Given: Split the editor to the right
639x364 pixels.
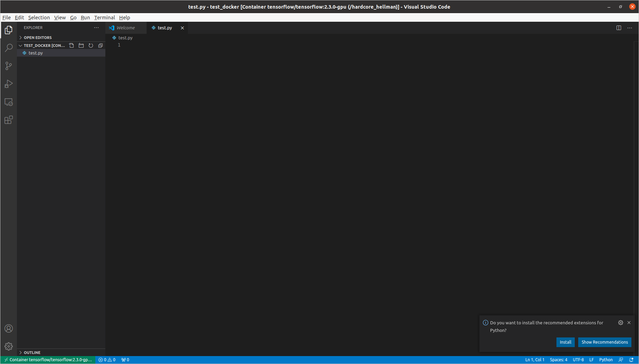Looking at the screenshot, I should pos(619,28).
